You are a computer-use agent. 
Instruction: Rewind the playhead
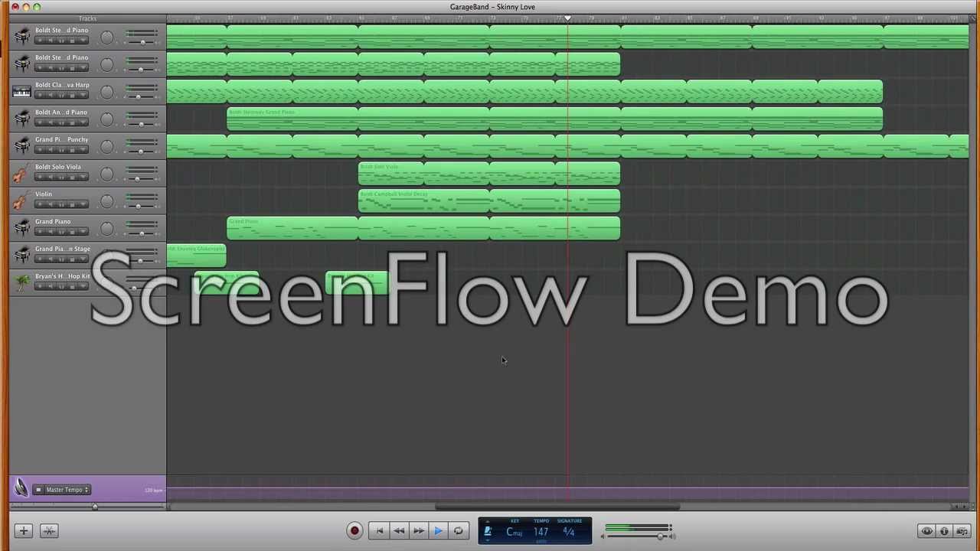(399, 530)
